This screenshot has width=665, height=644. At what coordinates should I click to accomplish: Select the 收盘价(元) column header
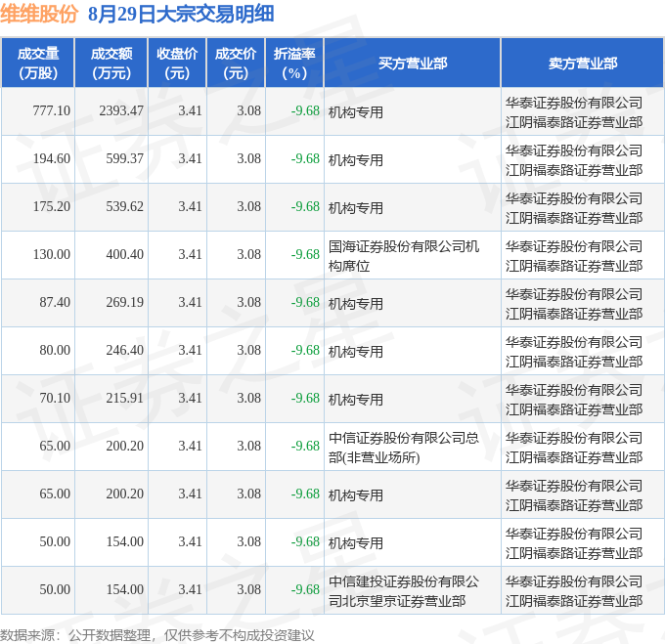177,64
